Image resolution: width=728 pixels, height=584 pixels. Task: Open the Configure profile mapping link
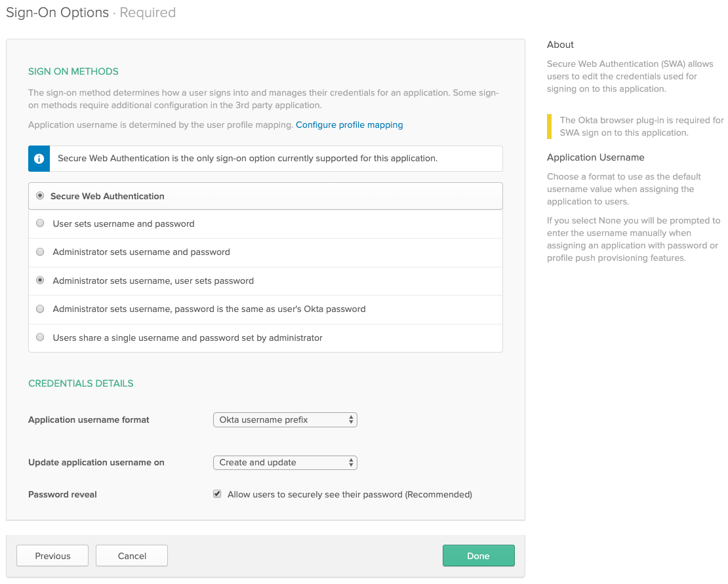(349, 125)
